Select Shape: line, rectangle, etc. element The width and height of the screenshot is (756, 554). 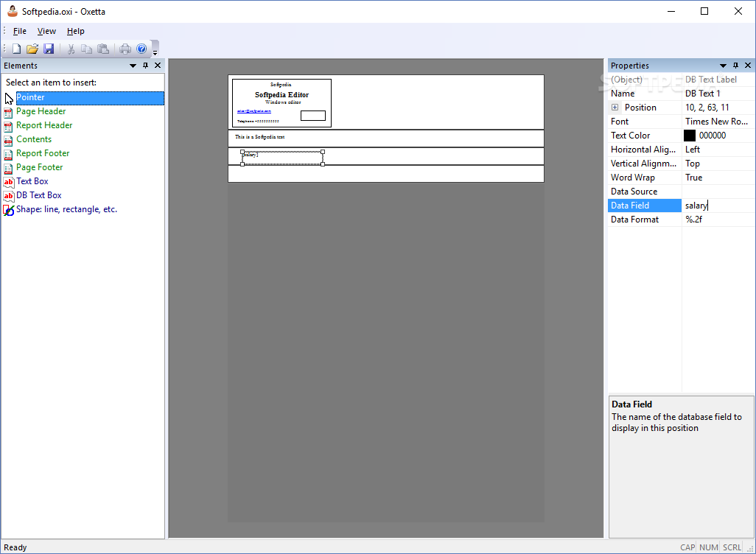(66, 209)
